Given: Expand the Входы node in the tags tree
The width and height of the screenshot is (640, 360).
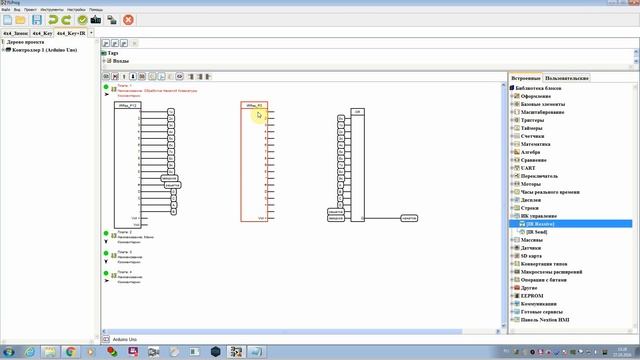Looking at the screenshot, I should point(104,61).
